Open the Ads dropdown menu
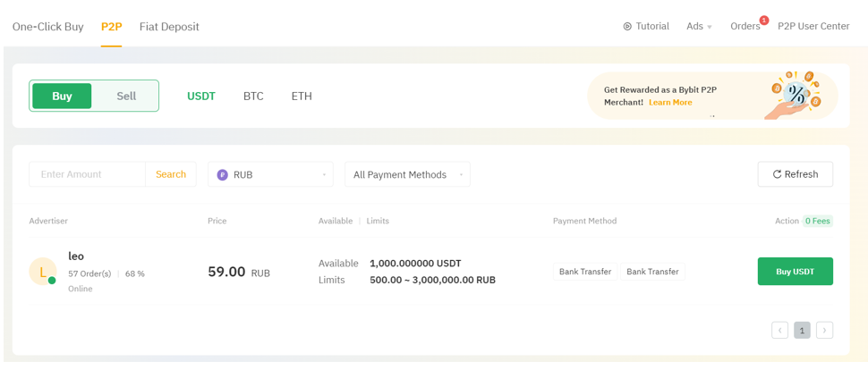 point(699,27)
